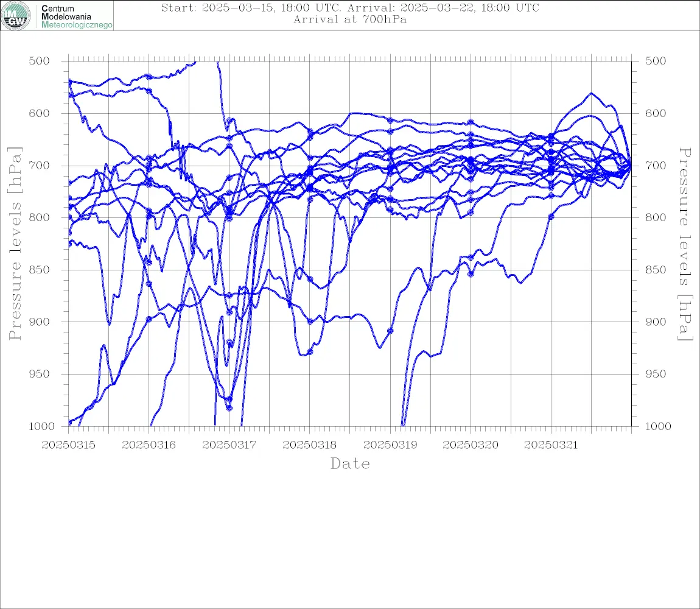
Task: Click the right axis 700 label
Action: coord(656,165)
